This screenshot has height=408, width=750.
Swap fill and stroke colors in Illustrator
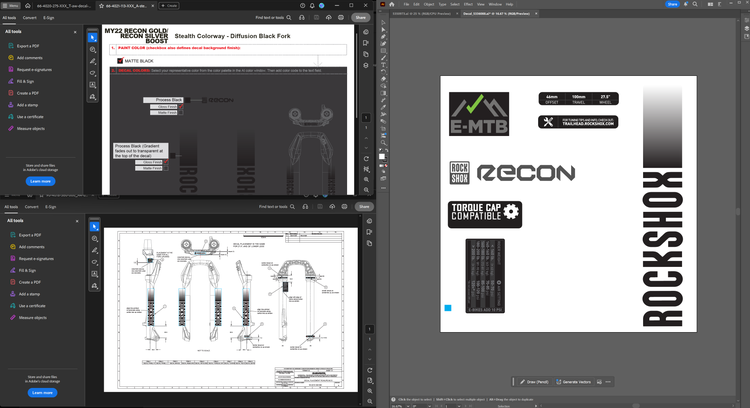[386, 150]
